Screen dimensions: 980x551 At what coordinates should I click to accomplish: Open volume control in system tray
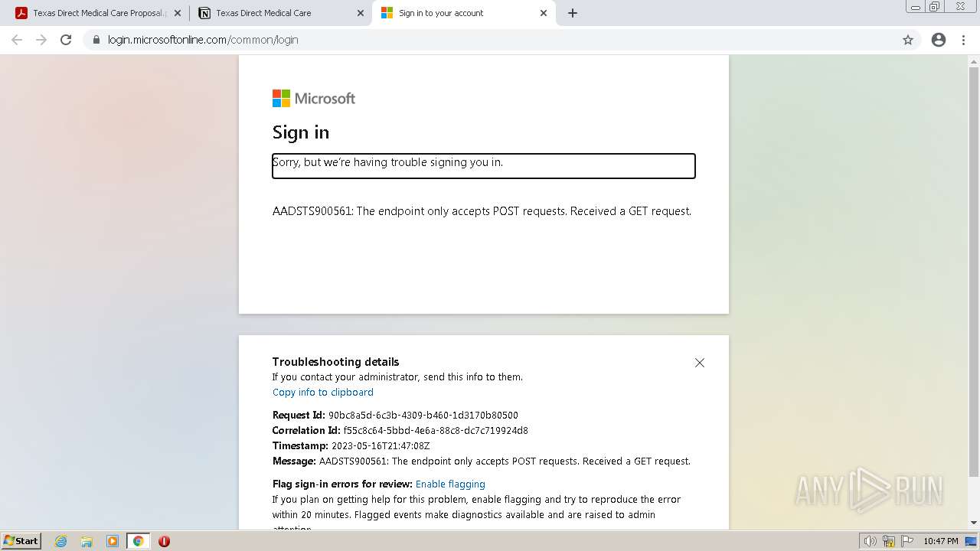tap(871, 541)
